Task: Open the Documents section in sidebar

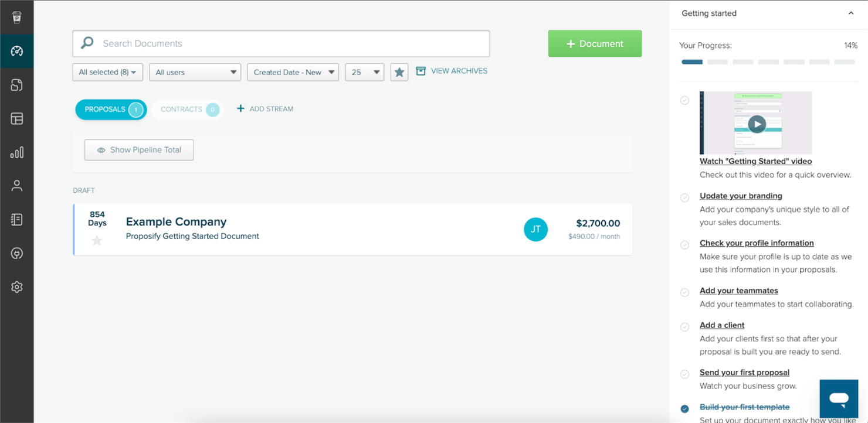Action: (x=17, y=84)
